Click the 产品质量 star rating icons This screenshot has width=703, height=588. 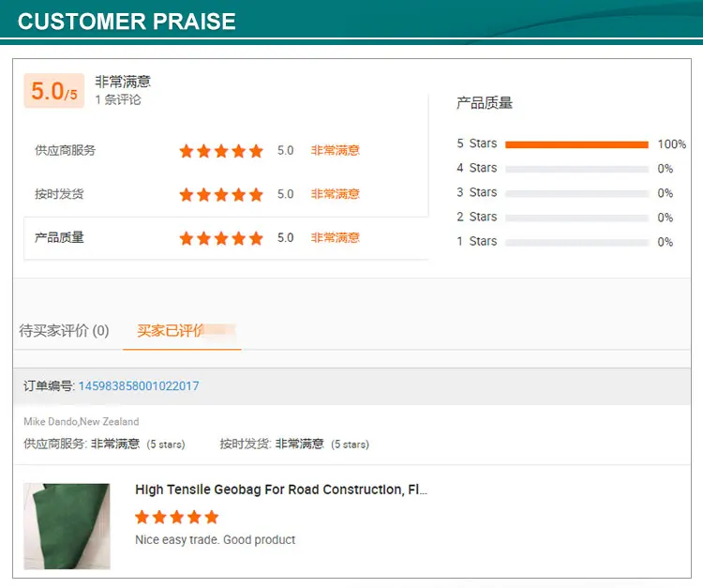pyautogui.click(x=221, y=238)
